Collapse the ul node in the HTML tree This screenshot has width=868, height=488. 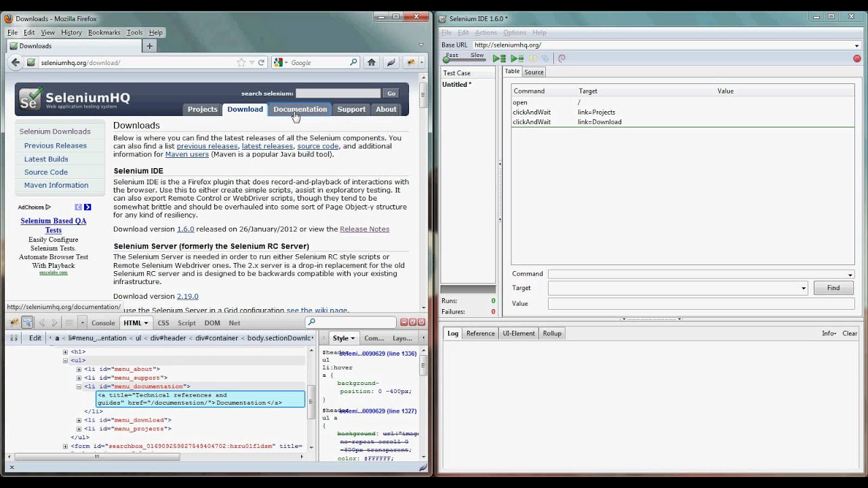(66, 361)
